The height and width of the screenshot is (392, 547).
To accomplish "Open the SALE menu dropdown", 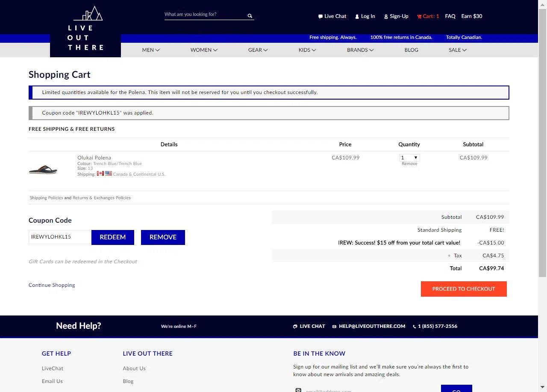I will (458, 50).
